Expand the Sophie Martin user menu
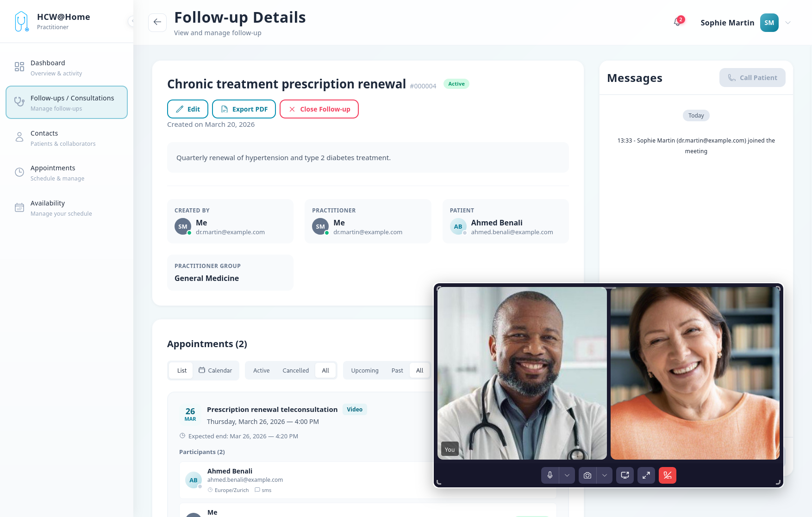812x517 pixels. pyautogui.click(x=788, y=23)
